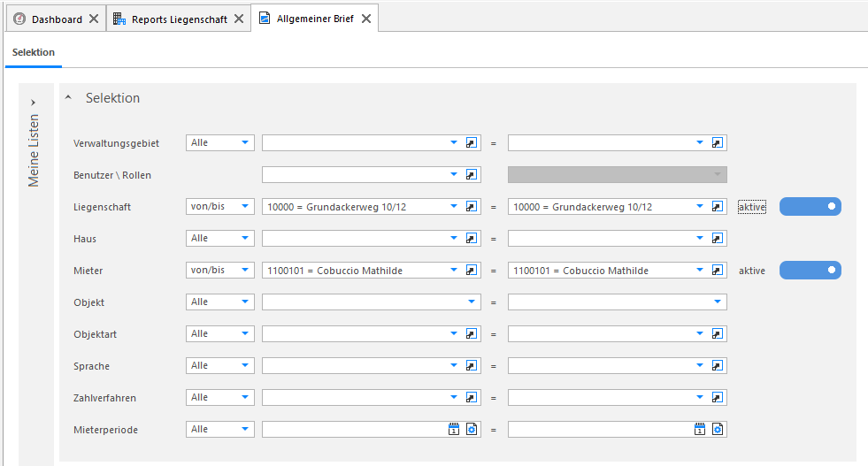Image resolution: width=868 pixels, height=466 pixels.
Task: Open lookup icon for Objektart from field
Action: click(x=471, y=333)
